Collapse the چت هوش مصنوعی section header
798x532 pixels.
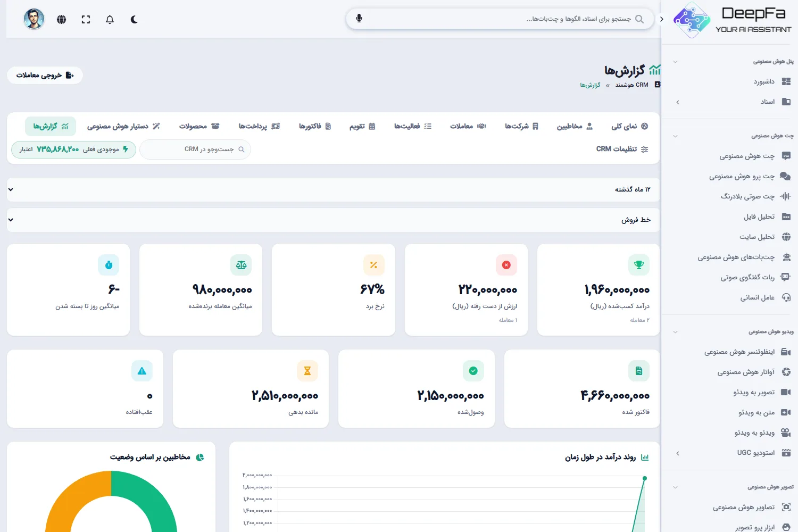coord(675,136)
